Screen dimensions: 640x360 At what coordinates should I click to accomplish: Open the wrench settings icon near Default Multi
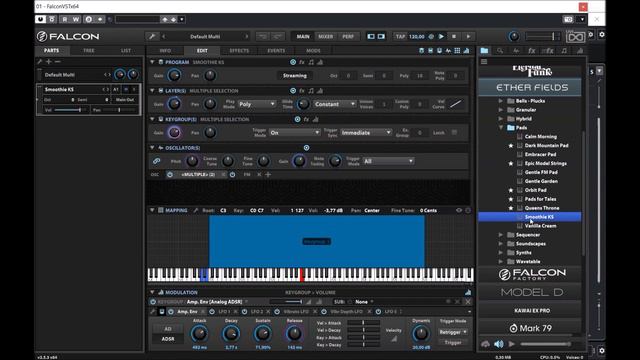click(x=152, y=36)
